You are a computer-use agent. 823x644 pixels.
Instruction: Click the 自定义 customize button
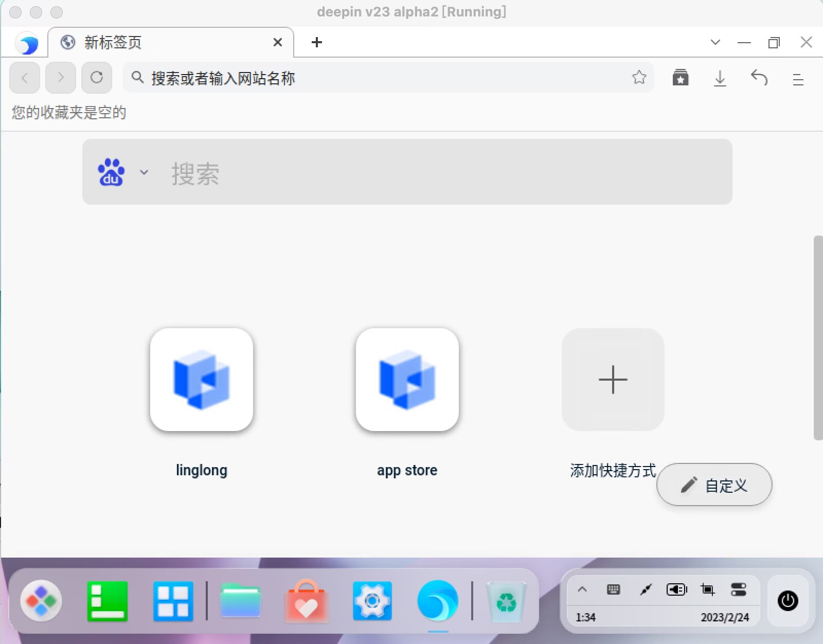[x=714, y=485]
